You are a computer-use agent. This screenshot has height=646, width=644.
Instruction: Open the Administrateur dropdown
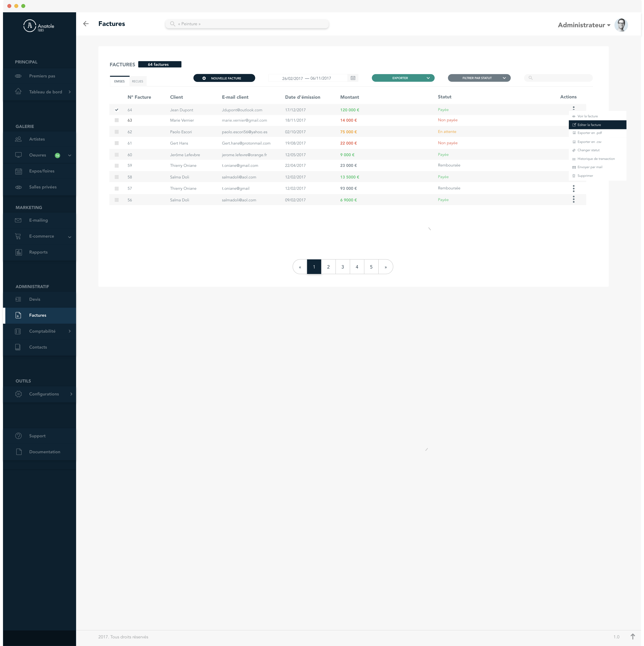[x=584, y=25]
